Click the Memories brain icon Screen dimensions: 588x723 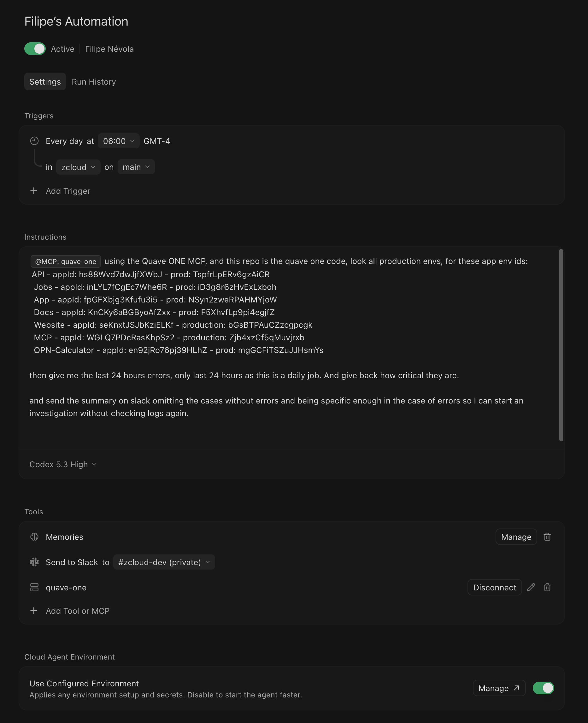(x=34, y=537)
